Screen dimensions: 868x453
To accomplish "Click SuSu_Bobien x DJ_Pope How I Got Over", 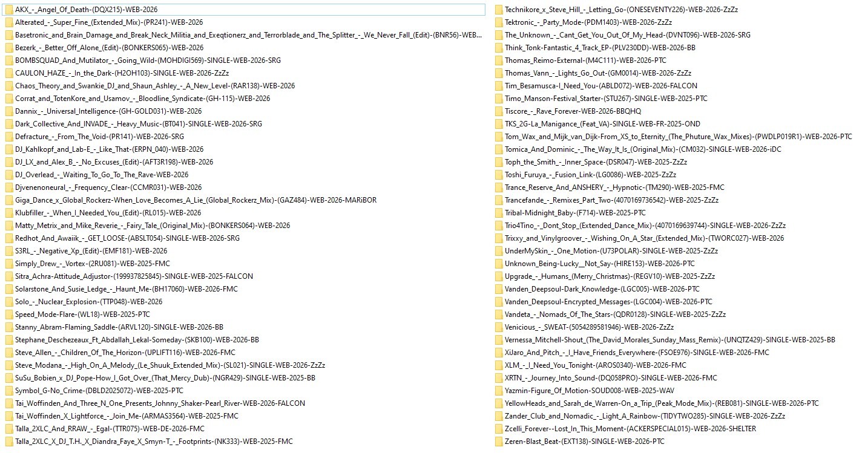I will point(165,378).
